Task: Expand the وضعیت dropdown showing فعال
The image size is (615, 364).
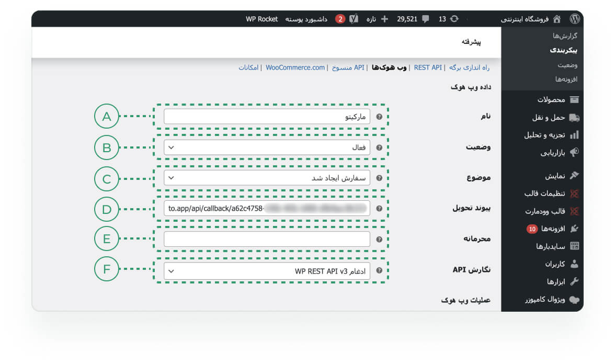Action: (267, 147)
